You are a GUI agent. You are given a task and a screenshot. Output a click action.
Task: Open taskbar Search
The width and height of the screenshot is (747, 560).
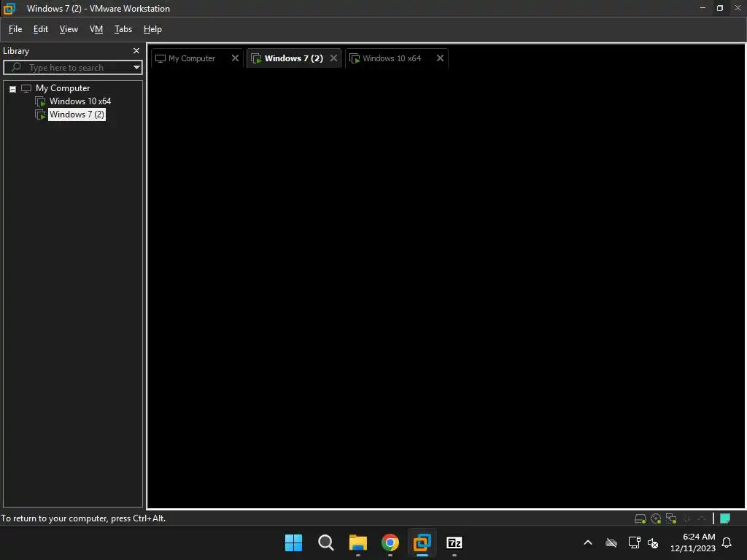326,542
